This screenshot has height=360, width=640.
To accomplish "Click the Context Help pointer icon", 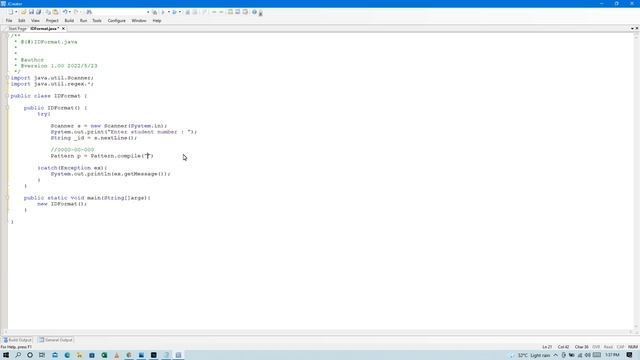I will (x=261, y=13).
